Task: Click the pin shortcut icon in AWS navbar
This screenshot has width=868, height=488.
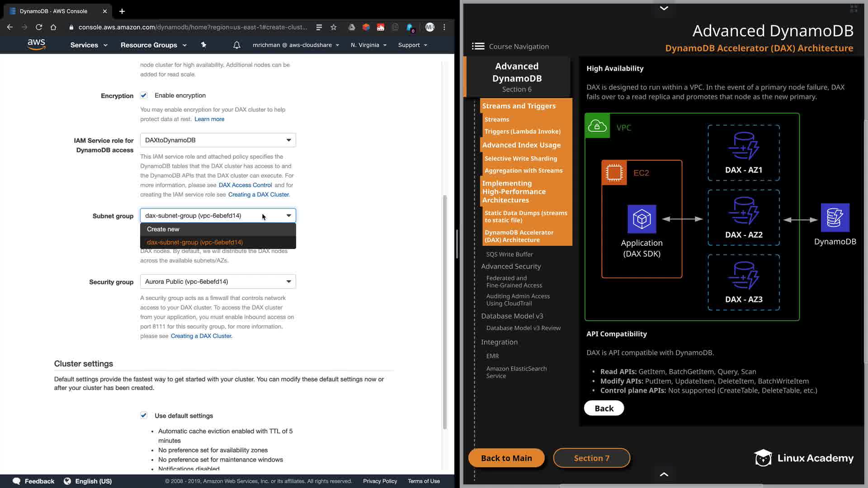Action: 203,45
